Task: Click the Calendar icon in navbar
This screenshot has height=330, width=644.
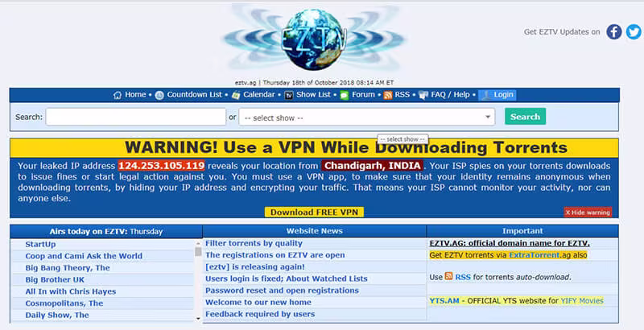Action: tap(236, 95)
